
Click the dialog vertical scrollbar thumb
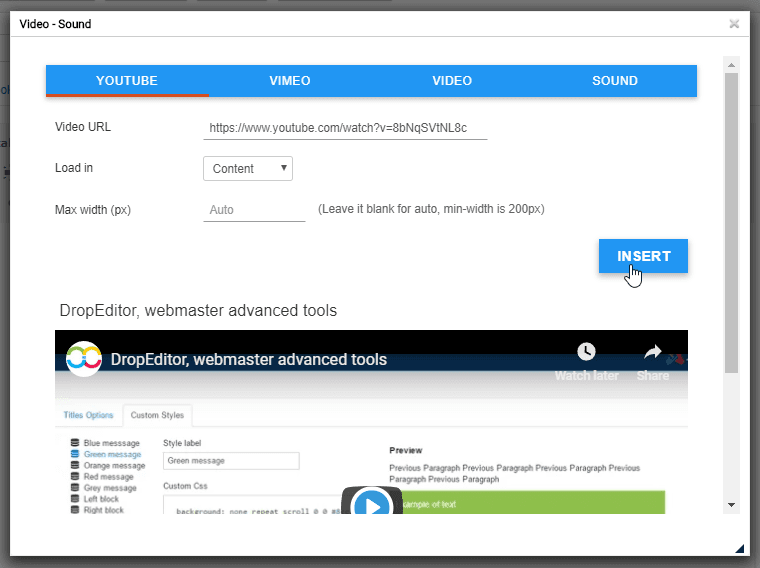pos(731,220)
